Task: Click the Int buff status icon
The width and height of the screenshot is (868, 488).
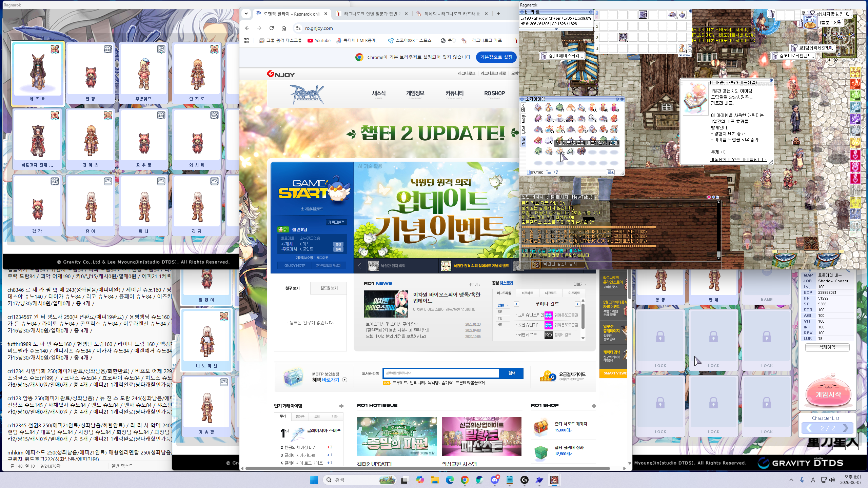Action: click(855, 131)
